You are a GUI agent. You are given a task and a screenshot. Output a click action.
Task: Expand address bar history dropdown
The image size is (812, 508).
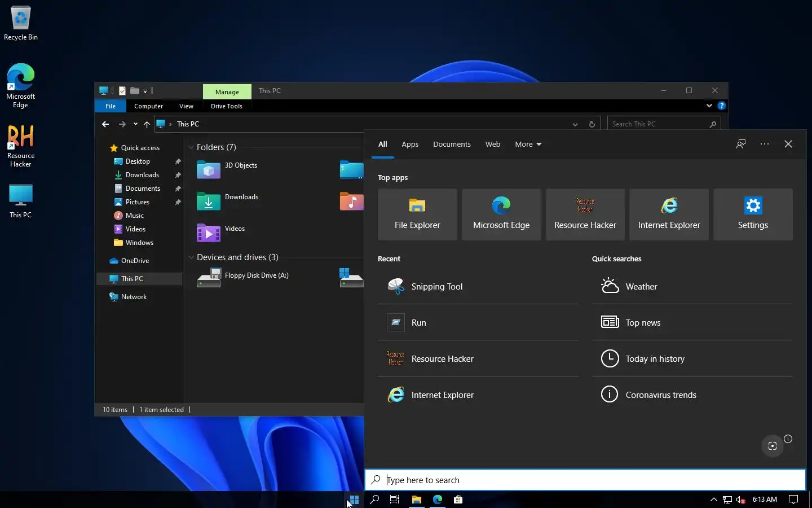point(575,124)
